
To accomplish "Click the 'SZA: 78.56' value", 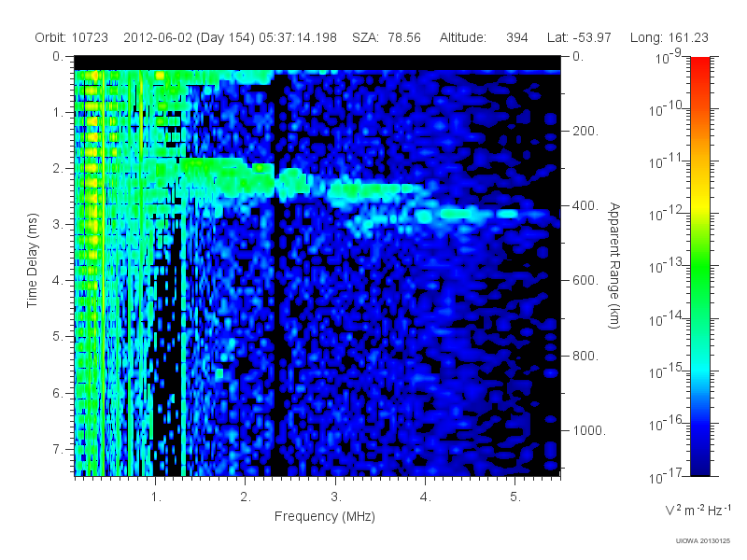I will tap(387, 37).
